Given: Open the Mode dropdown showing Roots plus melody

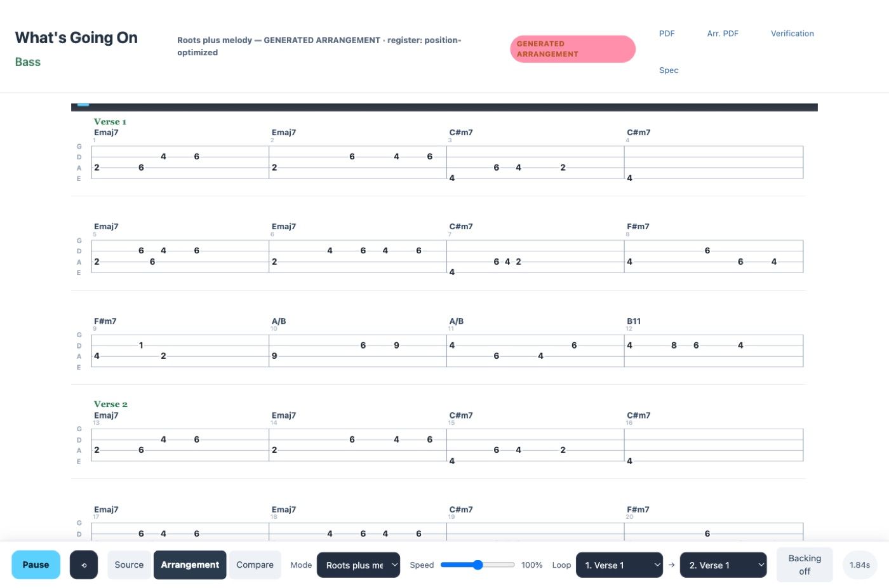Looking at the screenshot, I should [x=358, y=565].
